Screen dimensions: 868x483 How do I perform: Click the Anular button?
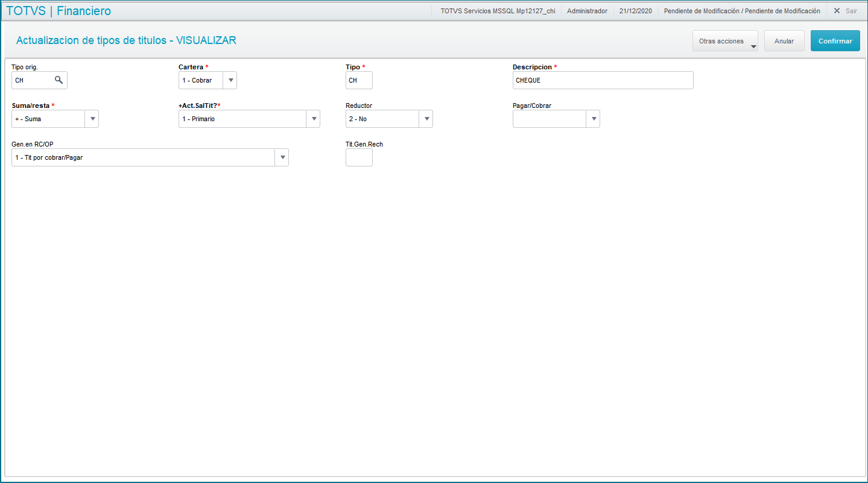(784, 41)
